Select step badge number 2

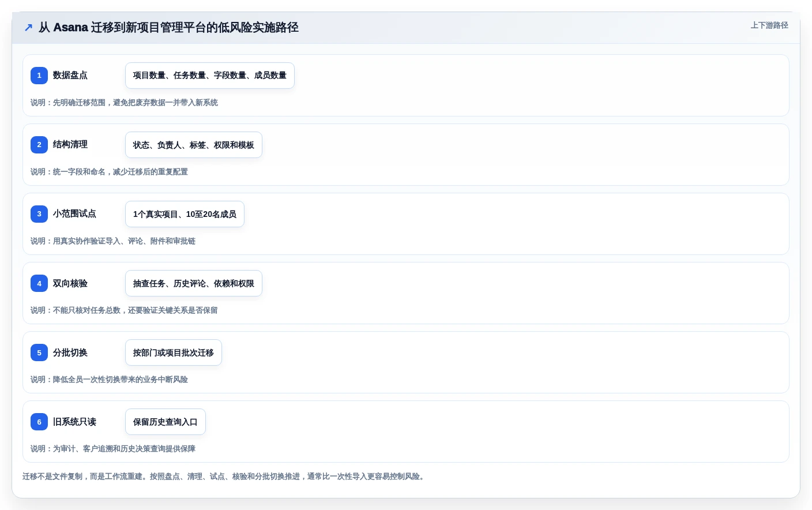pyautogui.click(x=39, y=145)
